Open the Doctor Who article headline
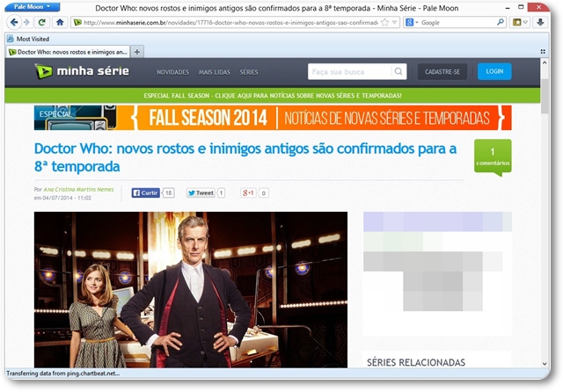Viewport: 563px width, 392px height. click(245, 157)
